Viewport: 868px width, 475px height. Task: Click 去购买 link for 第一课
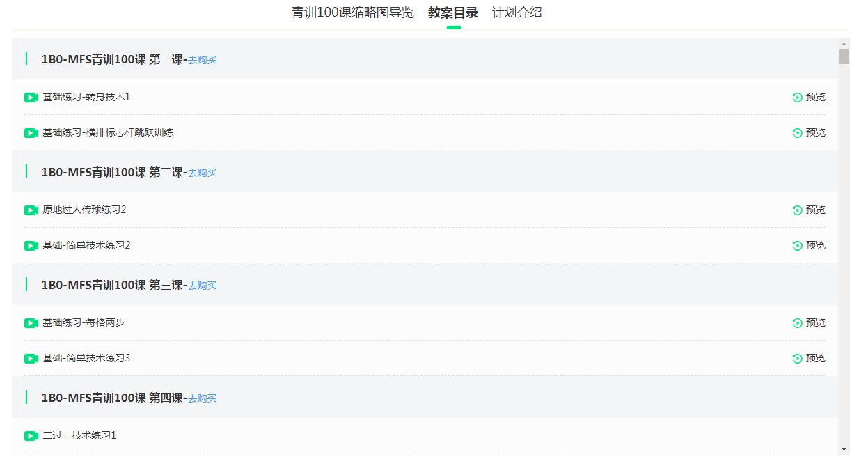[203, 61]
